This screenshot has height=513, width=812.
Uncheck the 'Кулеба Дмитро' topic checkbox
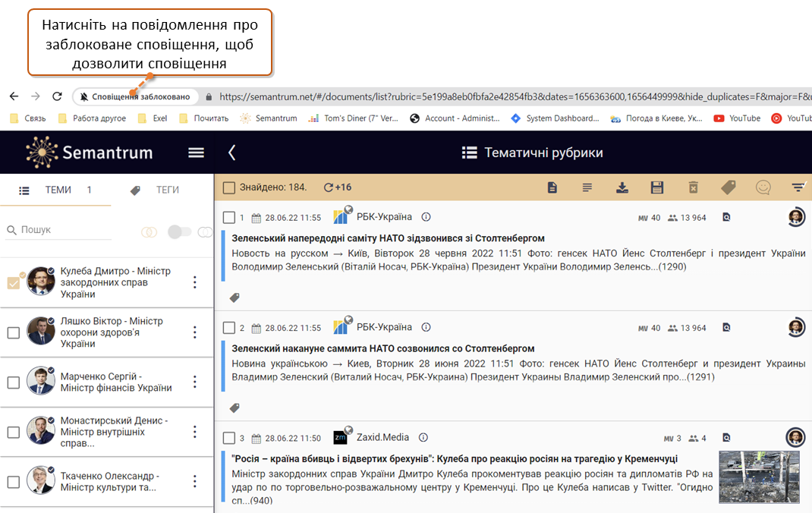pyautogui.click(x=14, y=282)
